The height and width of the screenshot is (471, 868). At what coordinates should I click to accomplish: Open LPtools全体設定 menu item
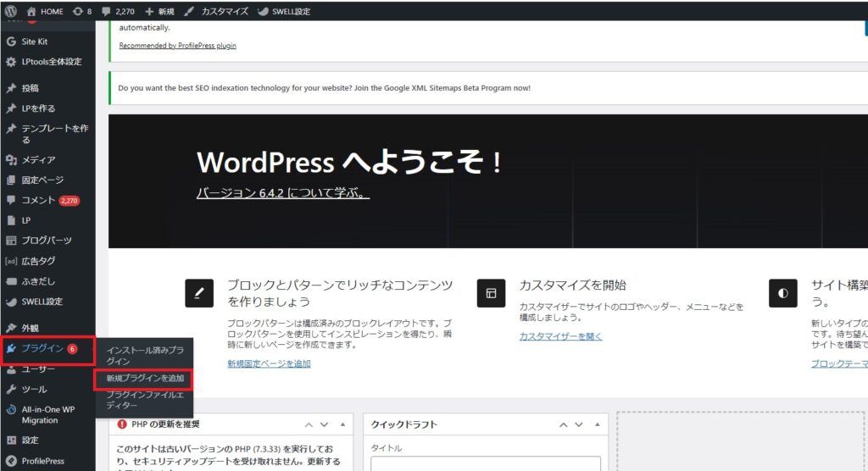(52, 62)
